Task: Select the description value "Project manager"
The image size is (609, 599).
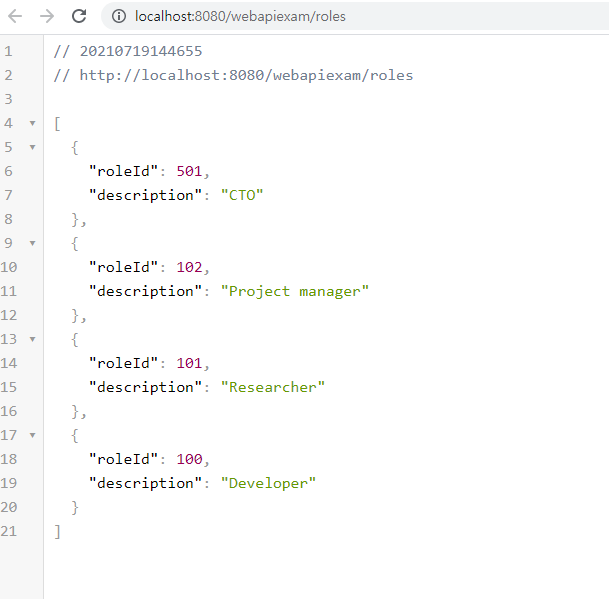Action: point(294,291)
